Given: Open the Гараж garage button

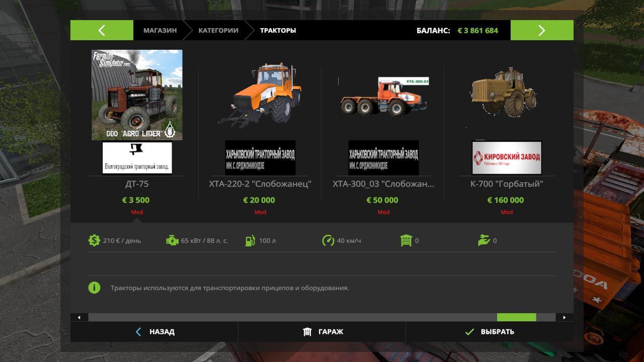Looking at the screenshot, I should tap(322, 332).
